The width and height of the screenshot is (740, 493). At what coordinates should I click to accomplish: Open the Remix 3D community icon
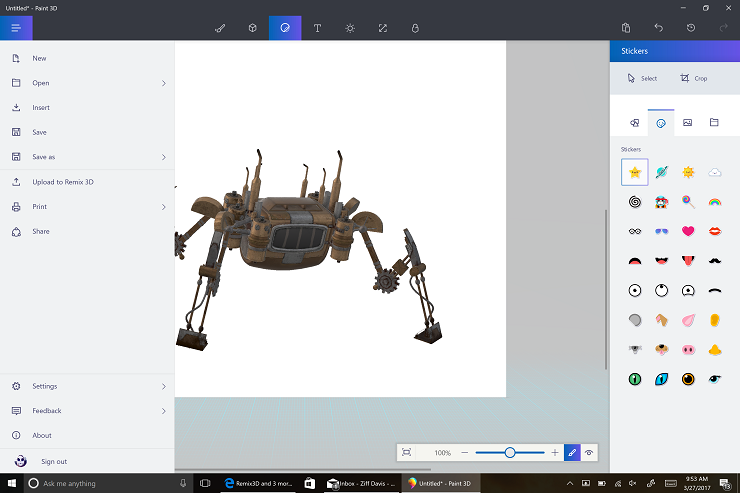tap(415, 28)
